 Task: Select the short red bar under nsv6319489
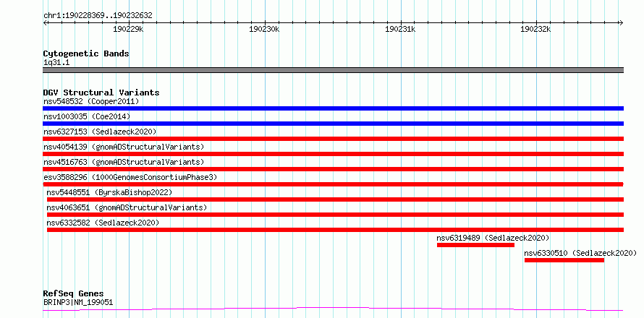475,245
